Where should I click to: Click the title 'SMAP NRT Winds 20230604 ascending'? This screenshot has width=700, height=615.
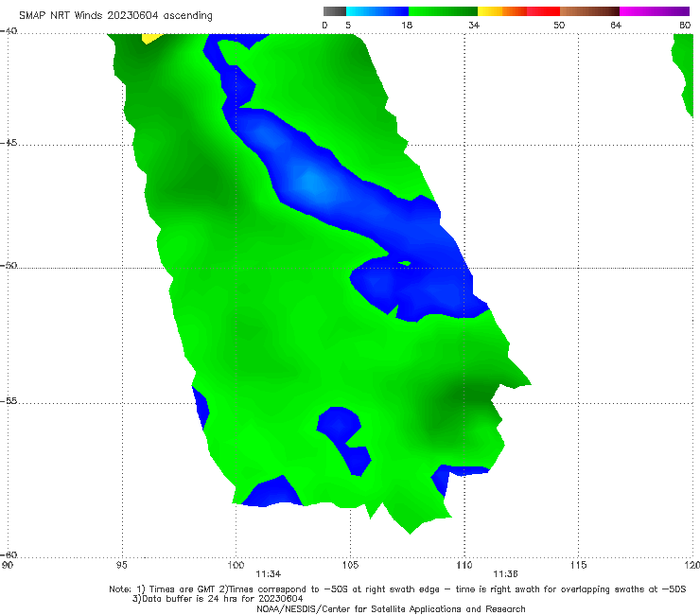[115, 15]
